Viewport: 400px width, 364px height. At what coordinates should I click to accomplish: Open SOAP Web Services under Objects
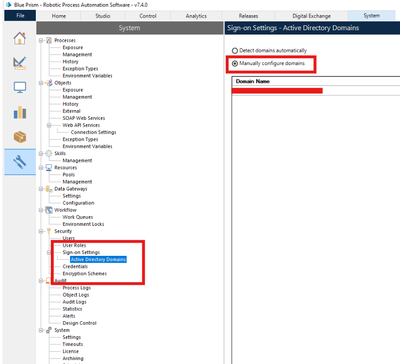tap(84, 118)
